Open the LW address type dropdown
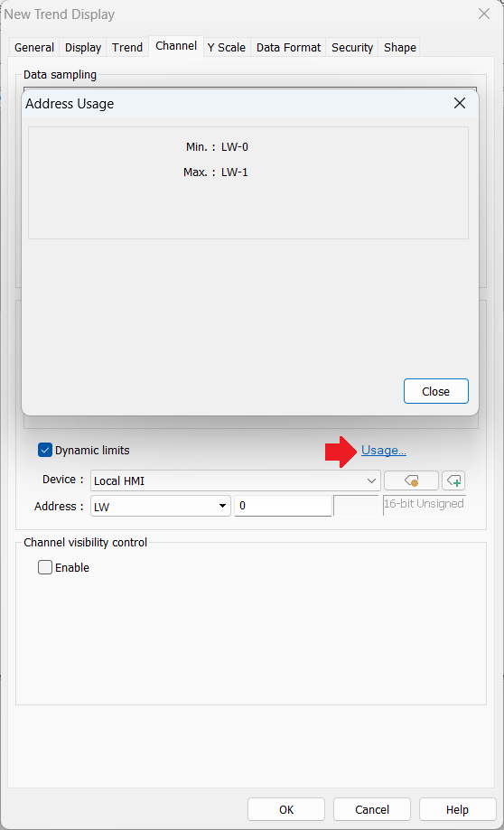This screenshot has width=504, height=830. click(161, 506)
